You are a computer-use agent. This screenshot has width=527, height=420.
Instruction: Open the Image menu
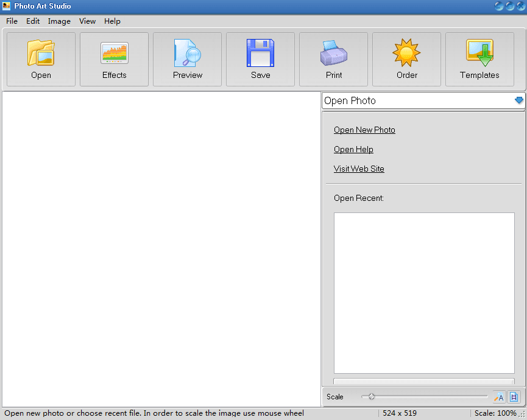coord(59,21)
